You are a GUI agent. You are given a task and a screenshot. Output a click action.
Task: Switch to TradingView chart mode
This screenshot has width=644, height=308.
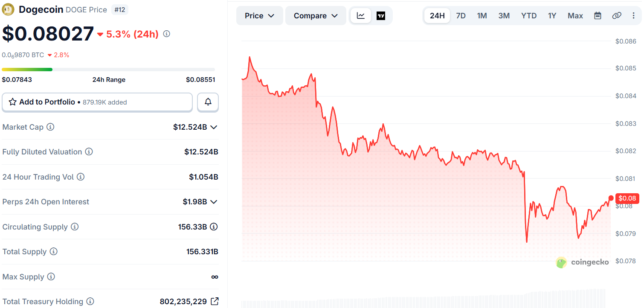tap(381, 16)
